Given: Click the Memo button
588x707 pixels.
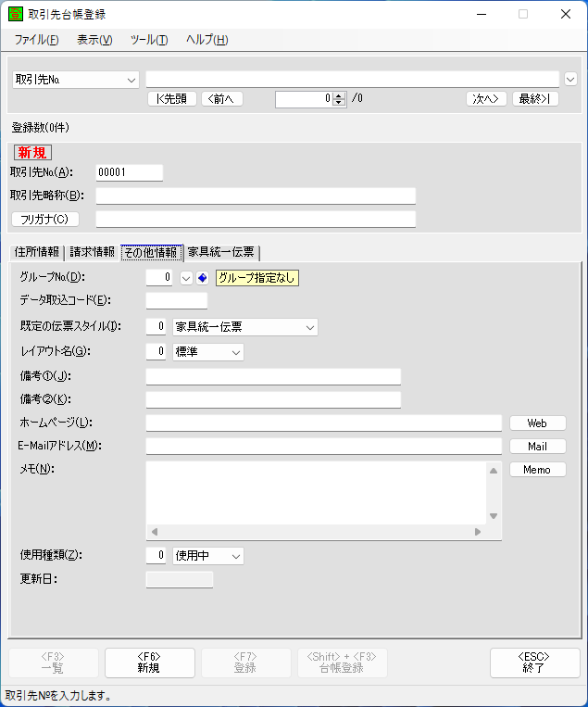Looking at the screenshot, I should [x=538, y=470].
